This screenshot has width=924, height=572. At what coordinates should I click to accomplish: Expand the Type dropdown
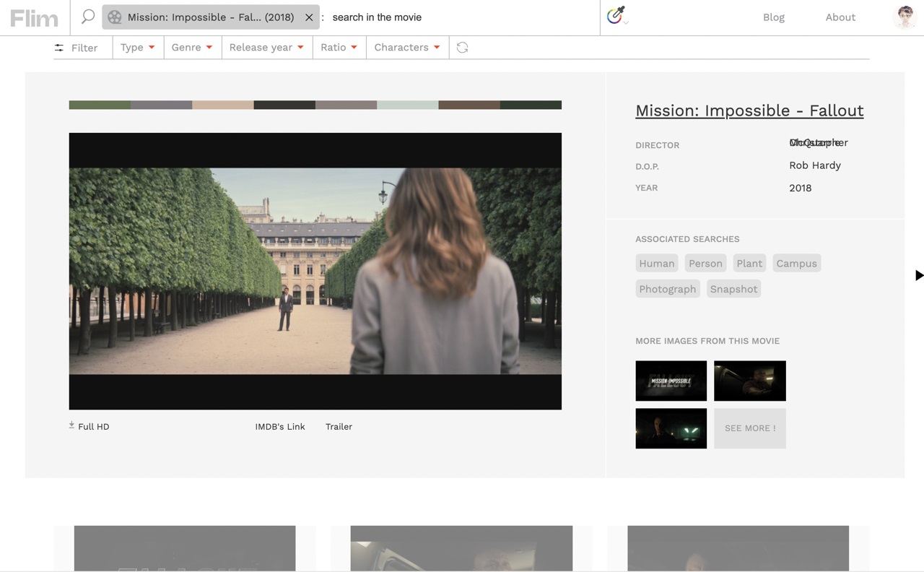coord(138,48)
